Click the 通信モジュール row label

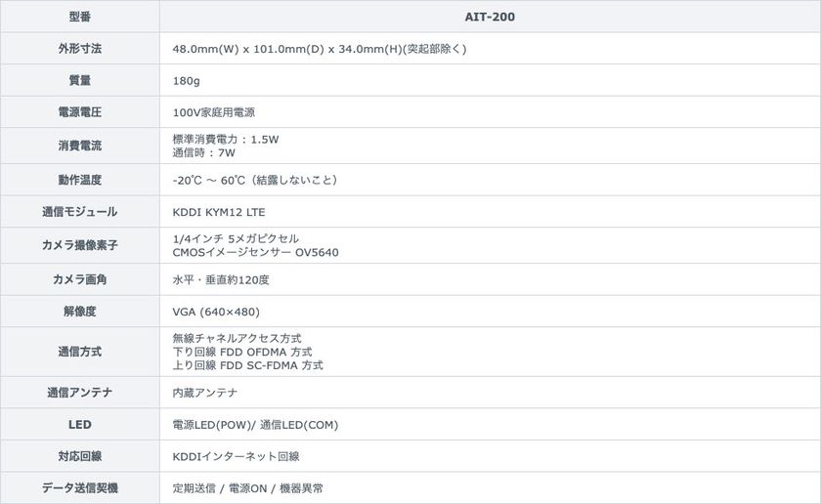pyautogui.click(x=79, y=212)
